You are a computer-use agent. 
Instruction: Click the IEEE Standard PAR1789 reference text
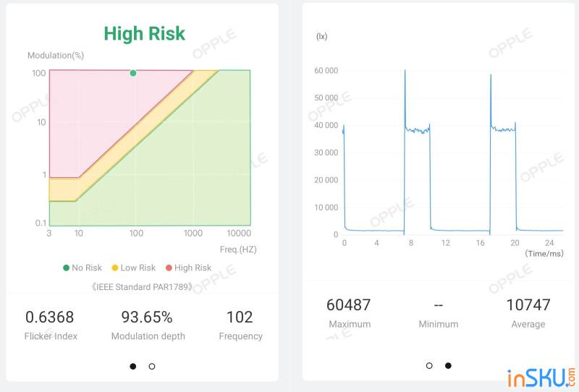coord(142,287)
